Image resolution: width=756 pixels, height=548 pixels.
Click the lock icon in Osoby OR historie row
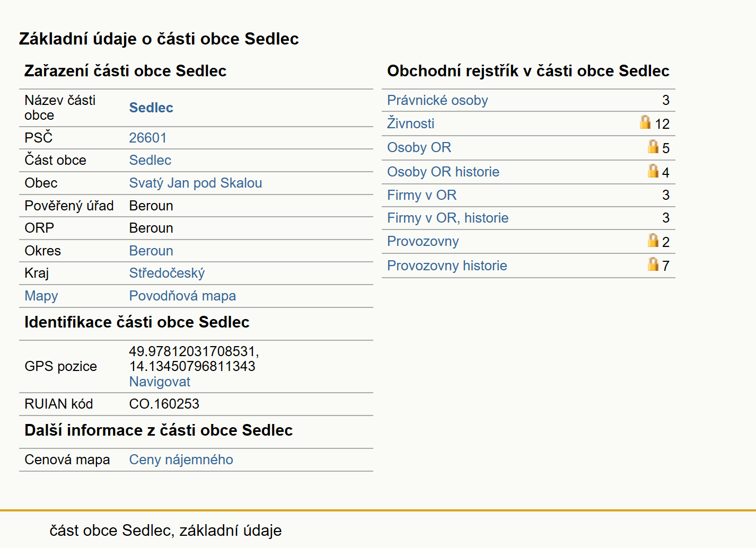point(653,171)
